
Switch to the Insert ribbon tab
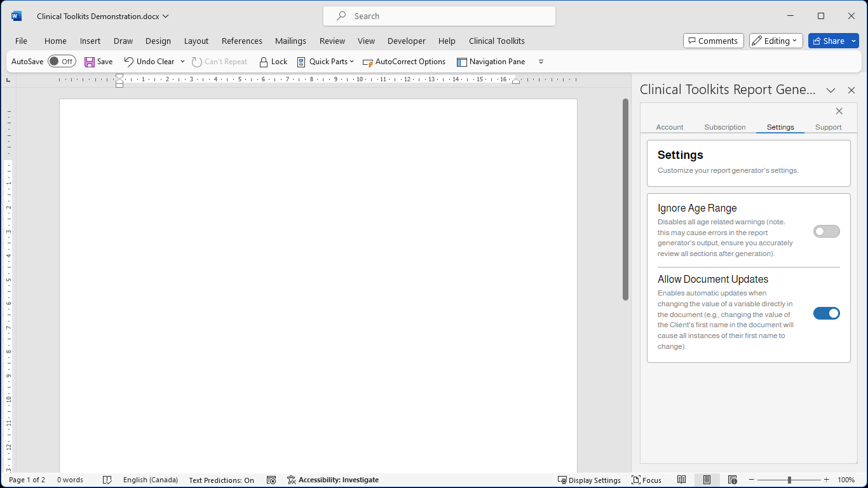point(90,41)
